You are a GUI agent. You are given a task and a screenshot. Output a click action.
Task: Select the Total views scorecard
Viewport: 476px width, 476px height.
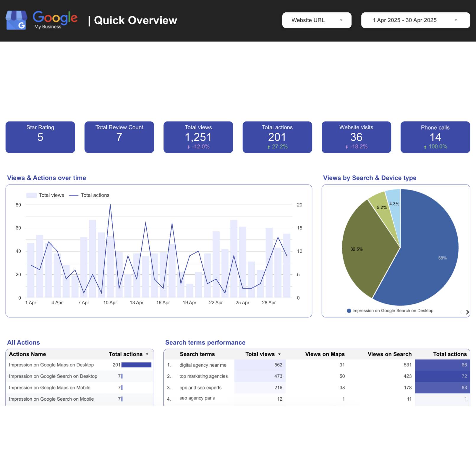tap(198, 137)
